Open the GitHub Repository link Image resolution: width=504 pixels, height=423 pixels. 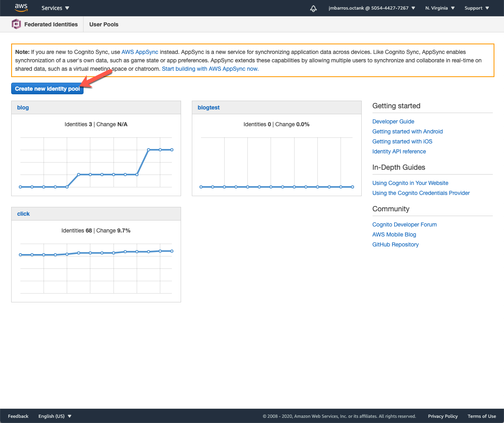[x=396, y=244]
